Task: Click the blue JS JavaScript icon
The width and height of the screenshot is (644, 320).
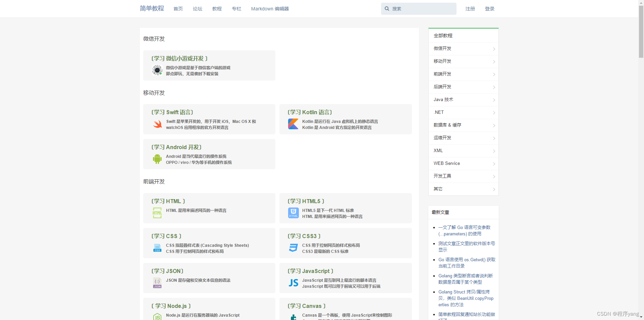Action: (x=293, y=283)
